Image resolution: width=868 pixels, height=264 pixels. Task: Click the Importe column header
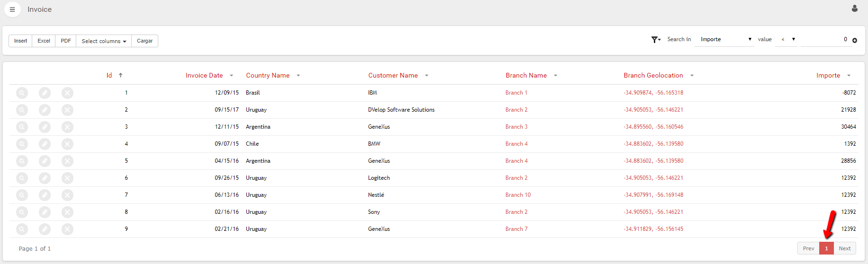coord(828,76)
